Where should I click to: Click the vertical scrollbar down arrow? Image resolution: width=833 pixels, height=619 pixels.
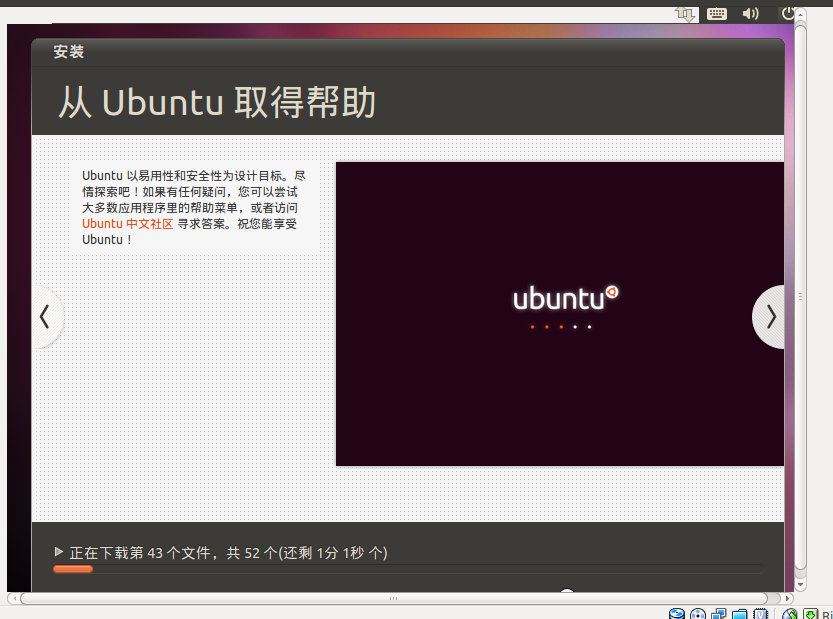tap(800, 585)
